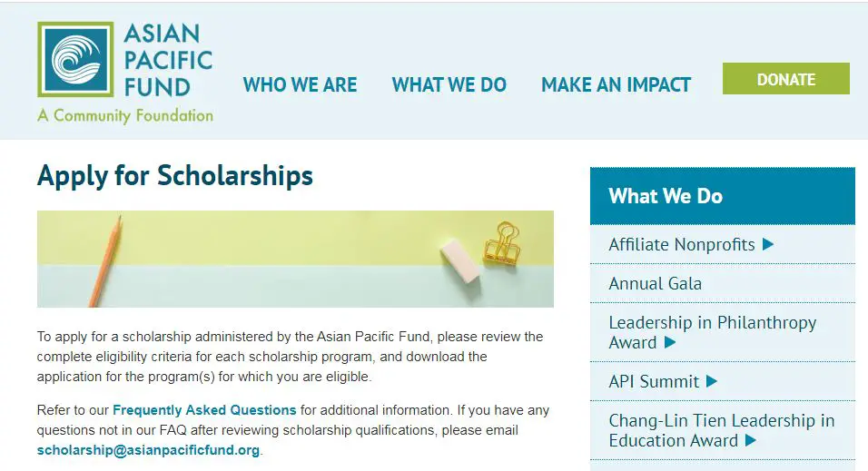The height and width of the screenshot is (471, 868).
Task: Expand the API Summit submenu arrow
Action: coord(712,381)
